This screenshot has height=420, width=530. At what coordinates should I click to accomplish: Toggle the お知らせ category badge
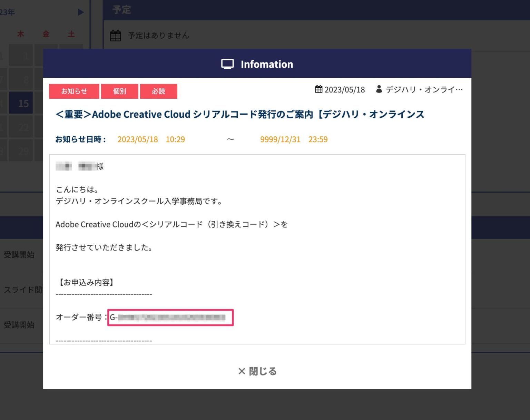74,91
